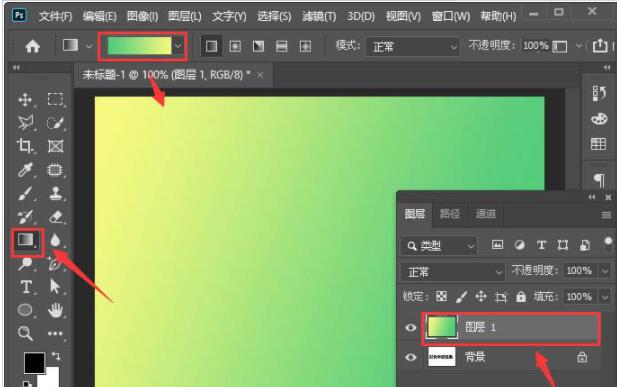This screenshot has width=617, height=387.
Task: Open the 滤镜(T) menu
Action: 319,16
